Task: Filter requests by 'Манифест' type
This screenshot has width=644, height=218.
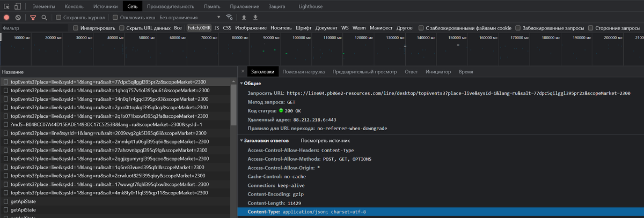Action: click(x=381, y=28)
